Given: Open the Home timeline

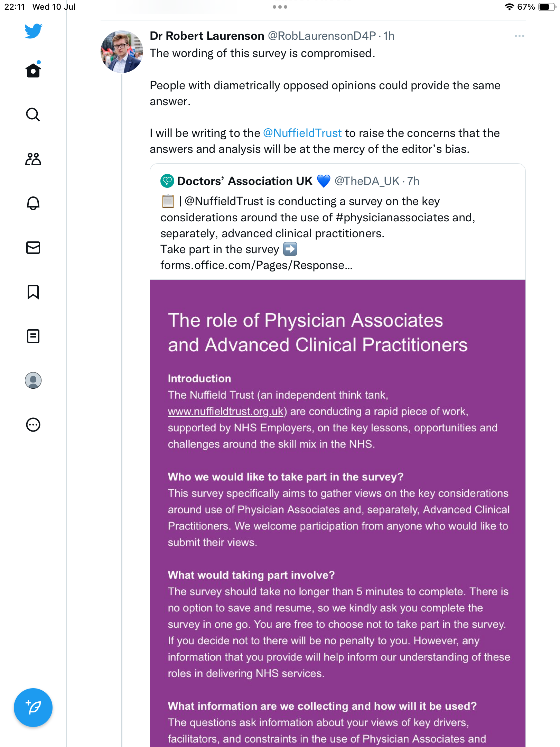Looking at the screenshot, I should [x=33, y=71].
